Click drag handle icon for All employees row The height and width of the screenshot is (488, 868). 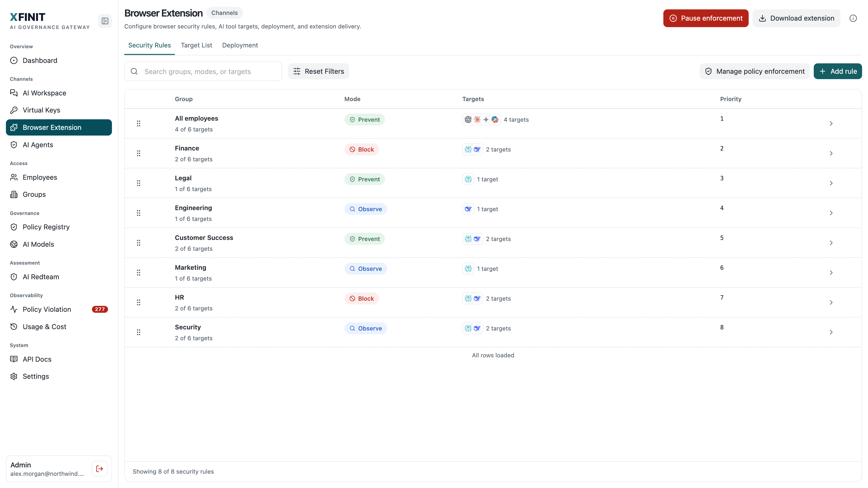(139, 123)
